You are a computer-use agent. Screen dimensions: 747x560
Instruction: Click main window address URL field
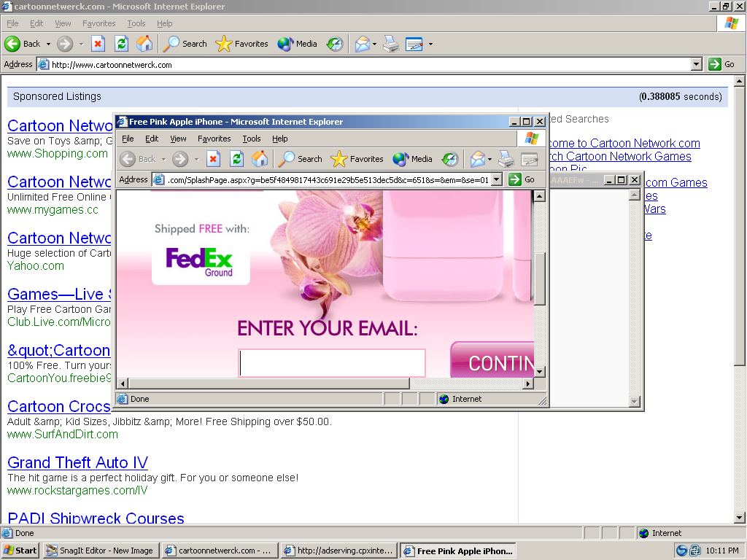(x=364, y=64)
